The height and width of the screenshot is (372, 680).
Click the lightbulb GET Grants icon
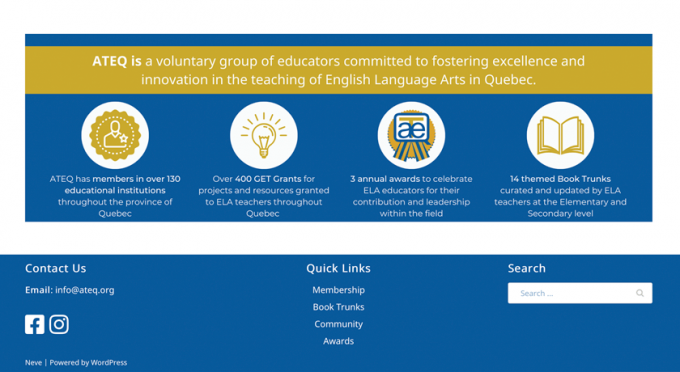pyautogui.click(x=264, y=135)
